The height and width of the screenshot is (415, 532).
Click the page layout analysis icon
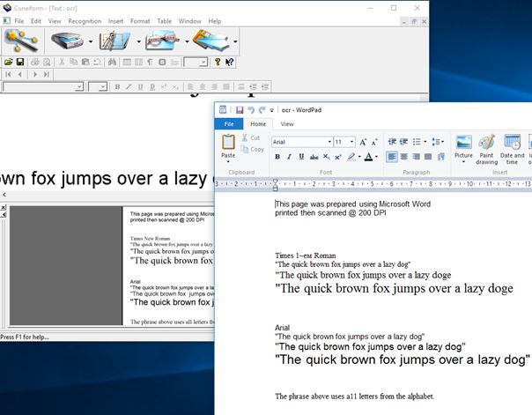tap(115, 41)
